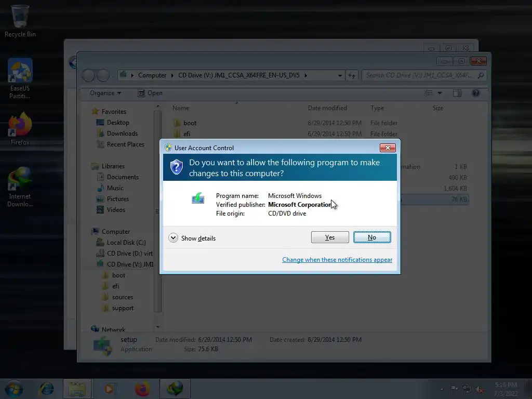Viewport: 532px width, 399px height.
Task: Click the setup program icon in UAC dialog
Action: click(x=198, y=198)
